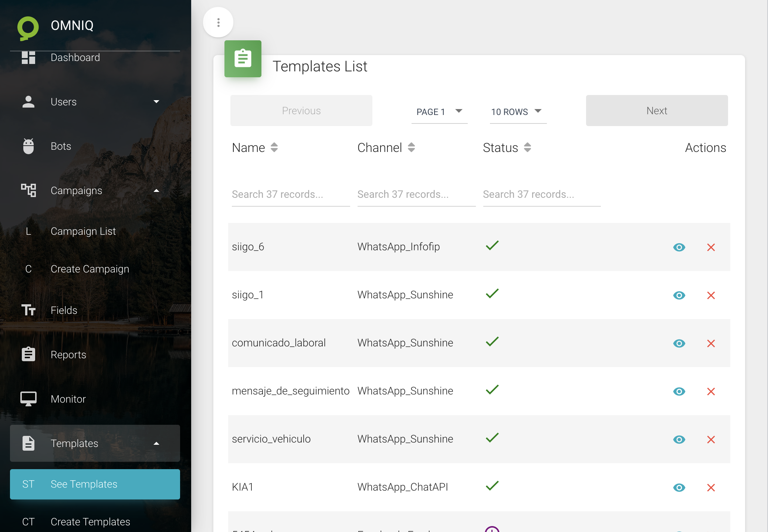Image resolution: width=768 pixels, height=532 pixels.
Task: Click the three-dot menu button
Action: coord(218,23)
